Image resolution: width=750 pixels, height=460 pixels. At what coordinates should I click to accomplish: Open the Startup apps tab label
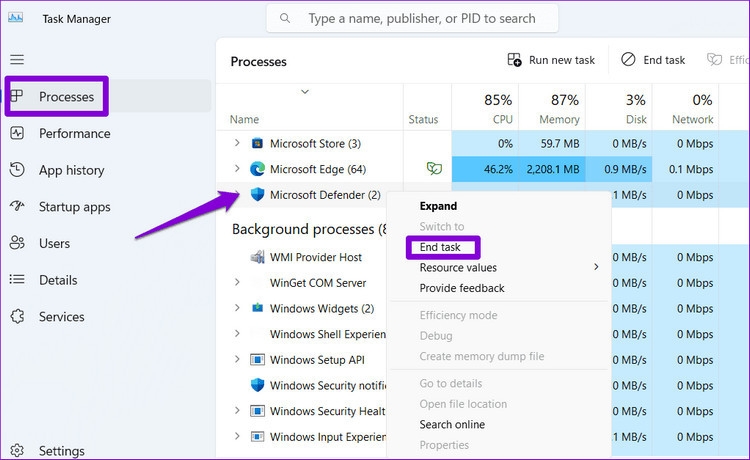coord(75,207)
